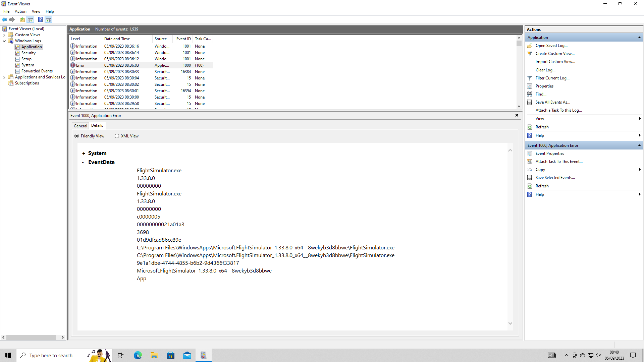Image resolution: width=644 pixels, height=362 pixels.
Task: Click the Help toolbar icon
Action: [40, 19]
